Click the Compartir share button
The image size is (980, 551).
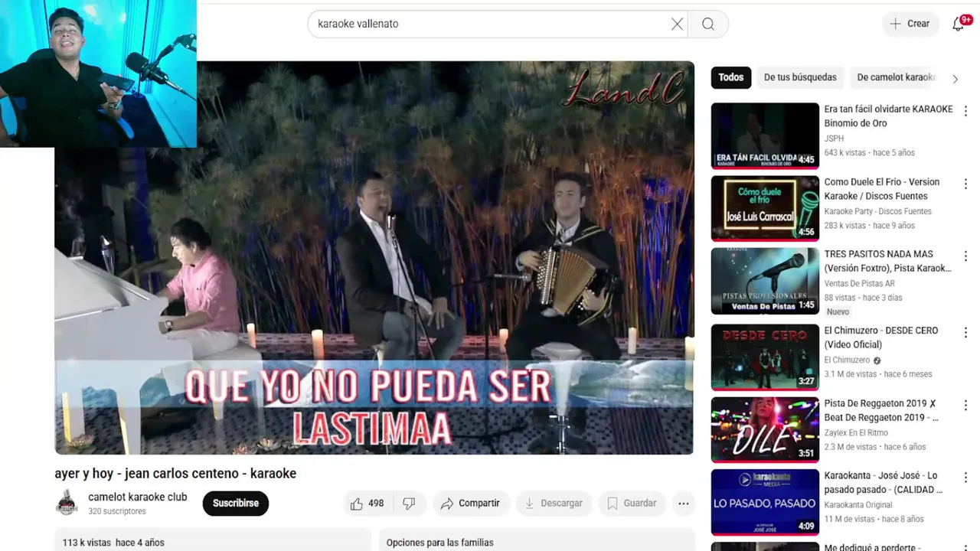point(470,504)
